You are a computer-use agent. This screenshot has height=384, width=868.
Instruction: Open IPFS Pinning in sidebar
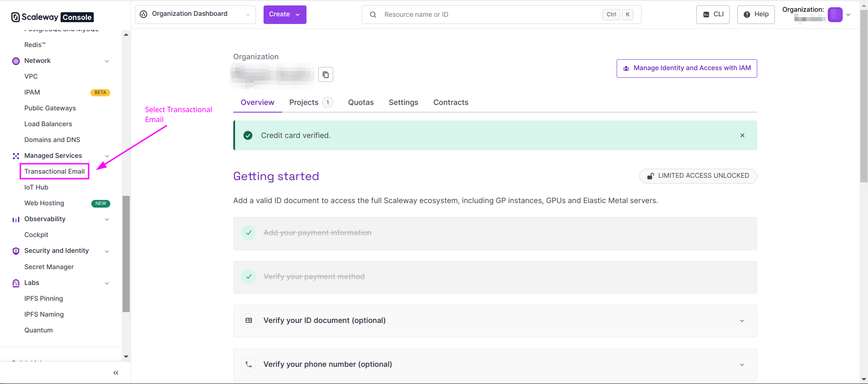click(x=43, y=299)
